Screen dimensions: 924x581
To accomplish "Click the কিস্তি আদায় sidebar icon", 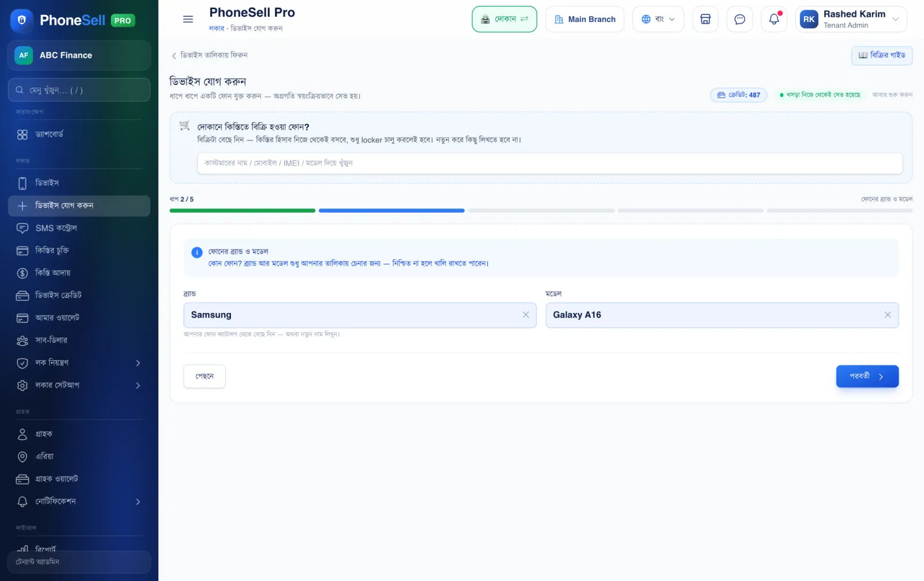I will pyautogui.click(x=23, y=273).
